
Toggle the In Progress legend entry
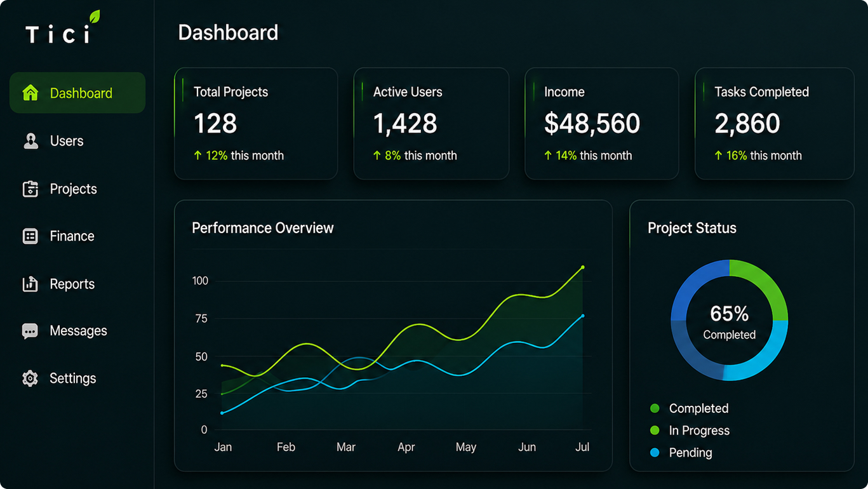pyautogui.click(x=690, y=431)
